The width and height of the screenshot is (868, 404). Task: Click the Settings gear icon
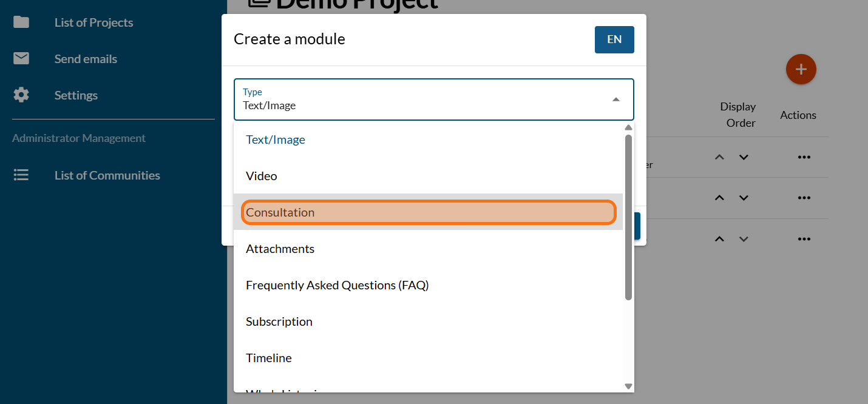point(21,95)
